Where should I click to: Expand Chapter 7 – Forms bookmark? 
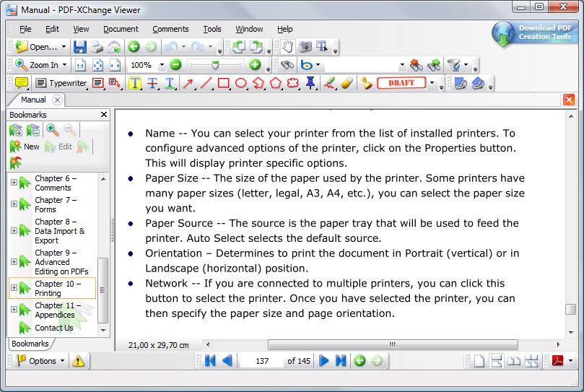point(14,204)
